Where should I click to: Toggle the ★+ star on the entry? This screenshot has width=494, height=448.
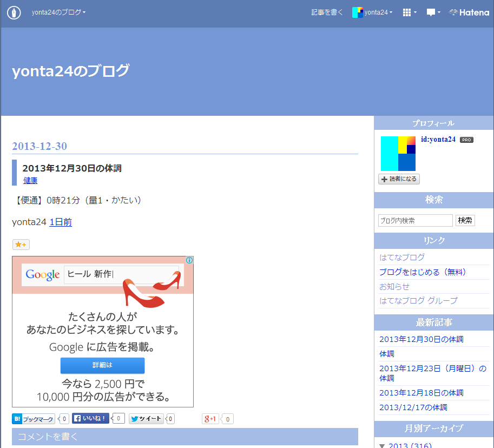[x=21, y=244]
